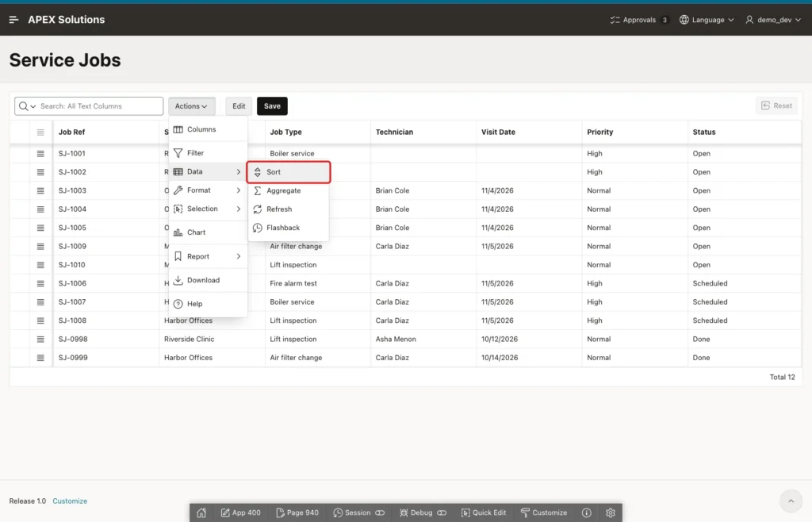812x522 pixels.
Task: Click the developer toolbar Home icon
Action: [201, 512]
